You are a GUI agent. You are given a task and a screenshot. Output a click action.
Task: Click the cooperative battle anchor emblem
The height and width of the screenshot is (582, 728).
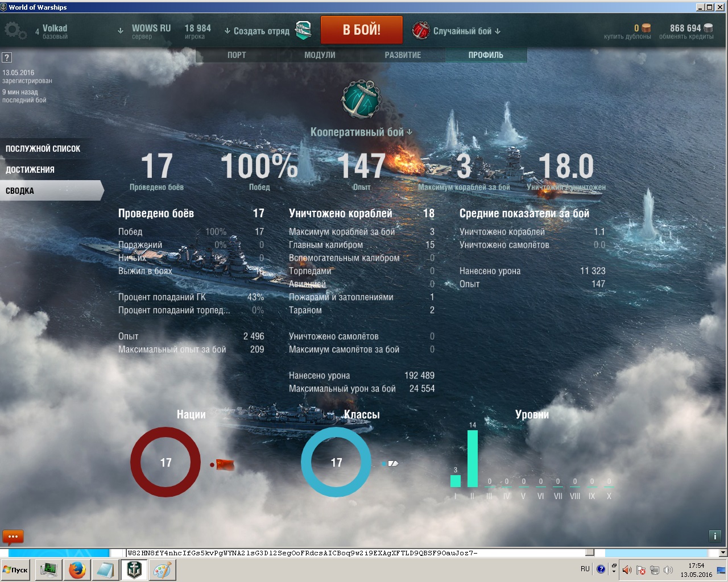coord(361,99)
